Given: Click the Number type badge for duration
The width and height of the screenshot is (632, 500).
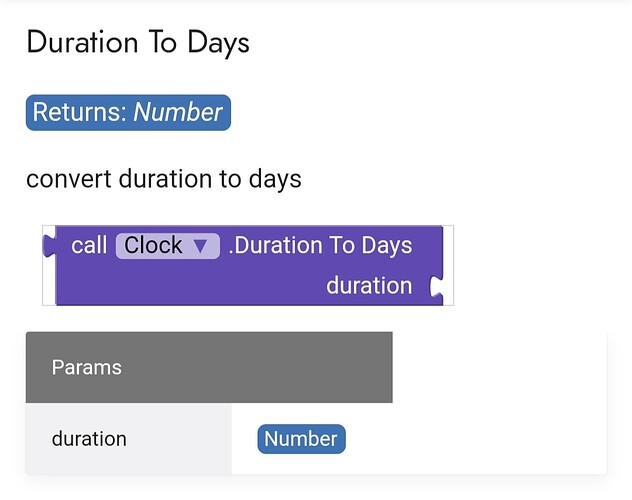Looking at the screenshot, I should 301,439.
